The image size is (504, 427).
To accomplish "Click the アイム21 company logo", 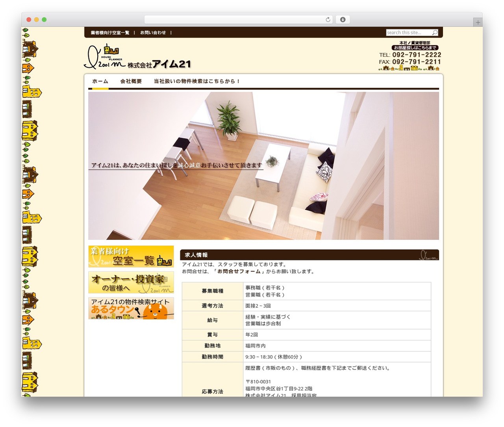I will (x=137, y=57).
